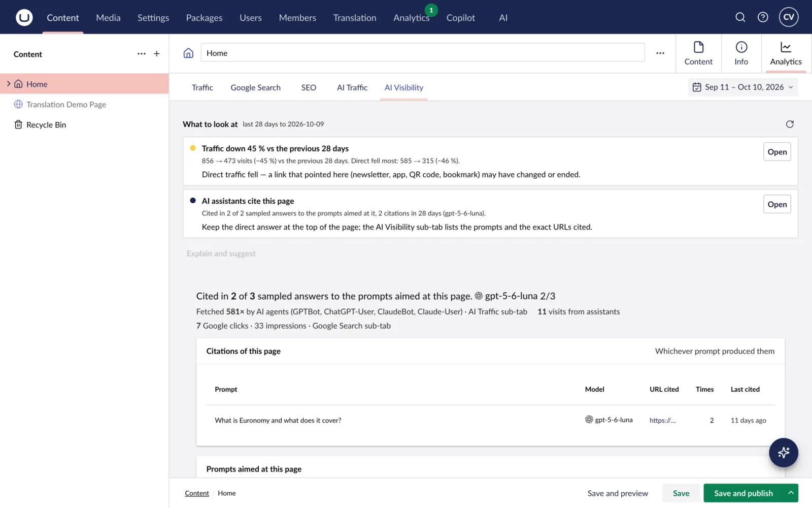Expand the Home tree node chevron
The height and width of the screenshot is (508, 812).
(8, 84)
